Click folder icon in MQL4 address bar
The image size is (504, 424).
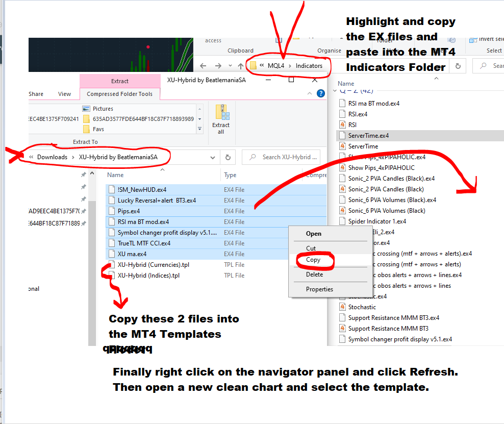click(x=254, y=66)
